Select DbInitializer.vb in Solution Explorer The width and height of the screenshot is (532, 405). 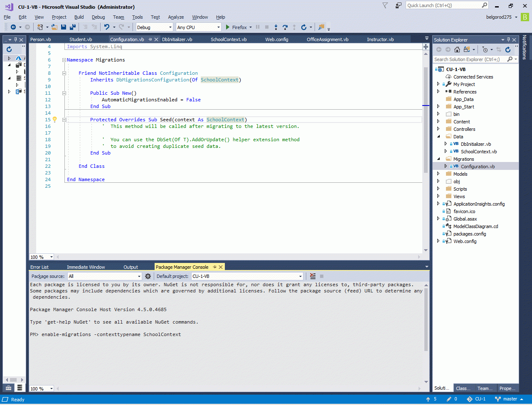(475, 144)
